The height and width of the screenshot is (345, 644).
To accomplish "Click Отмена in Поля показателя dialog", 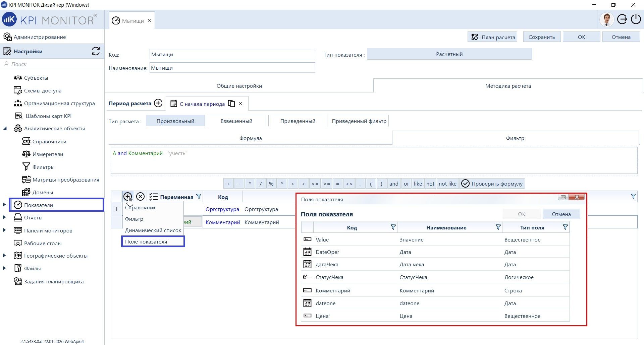I will (x=561, y=214).
